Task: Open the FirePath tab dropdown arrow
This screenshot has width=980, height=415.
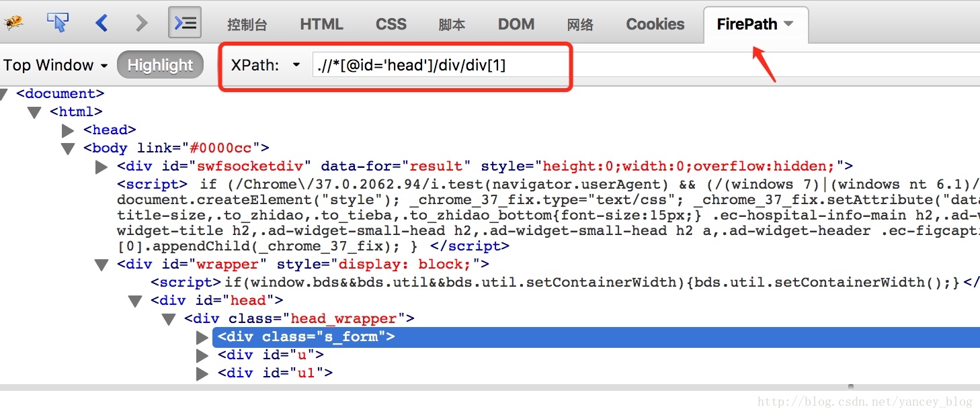Action: 789,24
